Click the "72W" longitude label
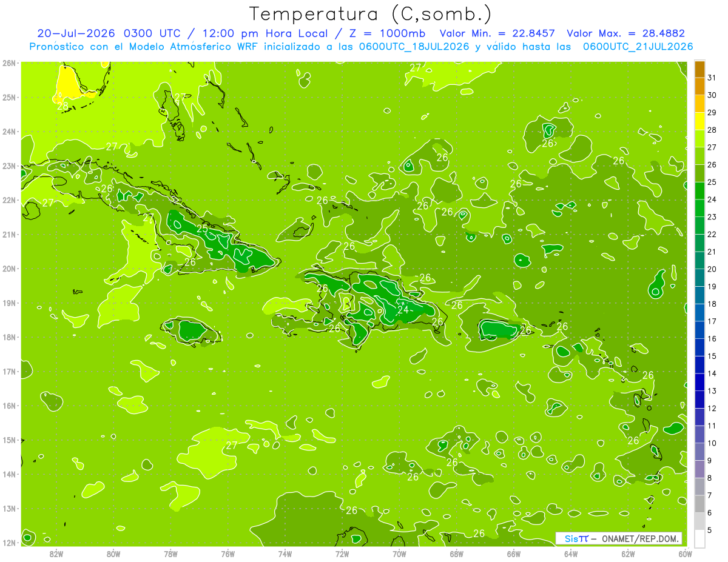The height and width of the screenshot is (562, 728). coord(342,554)
